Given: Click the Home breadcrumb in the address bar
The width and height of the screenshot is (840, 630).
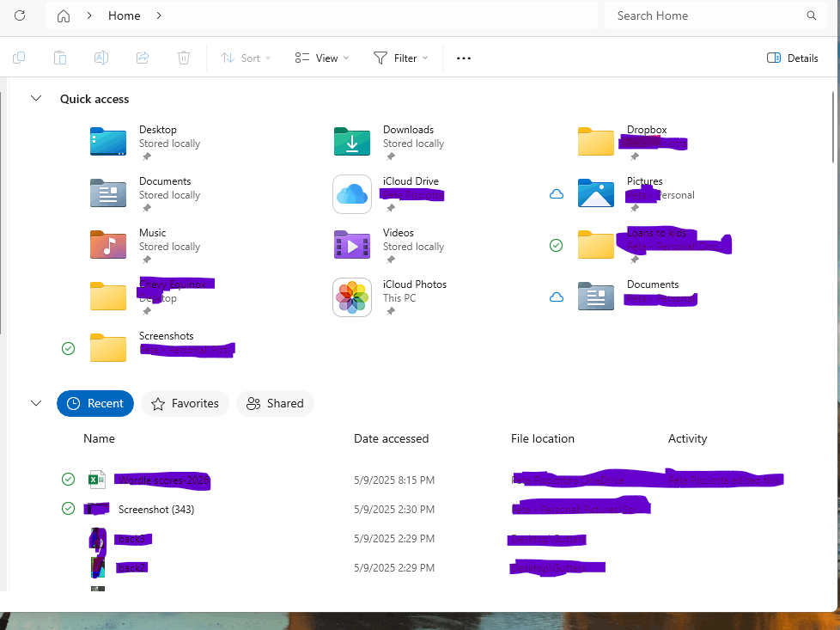Looking at the screenshot, I should point(124,15).
